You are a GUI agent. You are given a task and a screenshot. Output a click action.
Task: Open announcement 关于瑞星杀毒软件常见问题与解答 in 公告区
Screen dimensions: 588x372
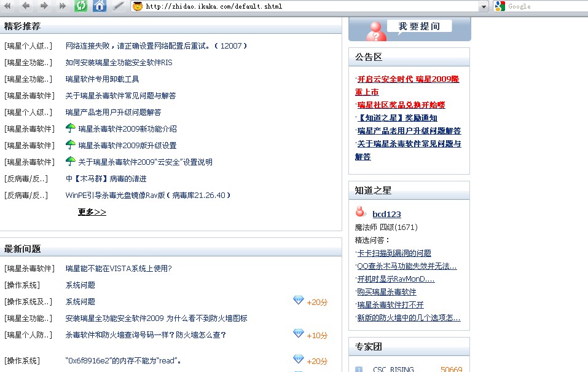[408, 150]
